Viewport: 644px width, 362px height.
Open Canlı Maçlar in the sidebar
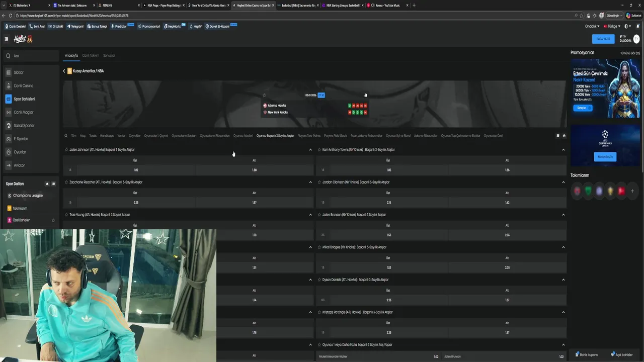(x=31, y=112)
